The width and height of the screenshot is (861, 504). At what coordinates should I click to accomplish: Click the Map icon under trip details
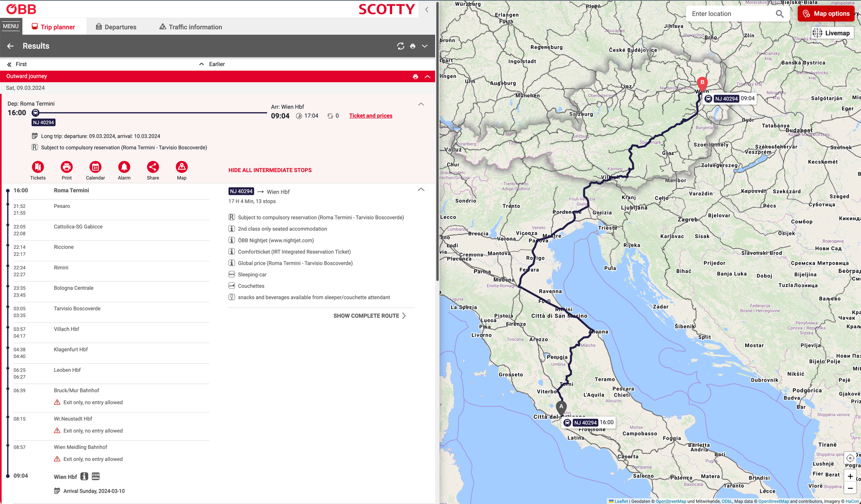(x=182, y=167)
